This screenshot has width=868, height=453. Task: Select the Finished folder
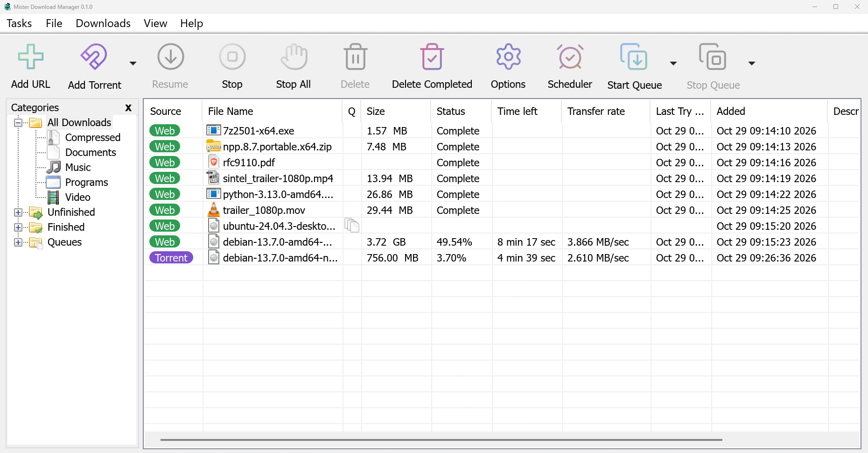(x=66, y=227)
